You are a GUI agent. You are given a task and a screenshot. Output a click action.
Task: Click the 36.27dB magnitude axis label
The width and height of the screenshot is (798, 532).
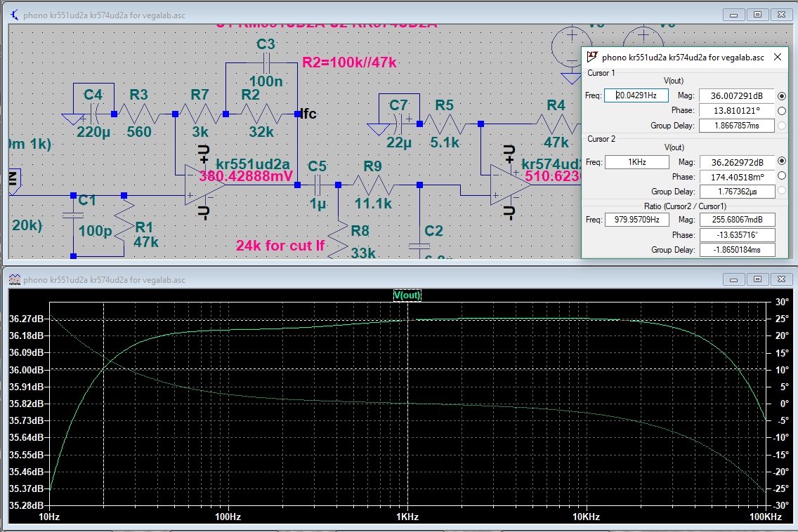(27, 319)
